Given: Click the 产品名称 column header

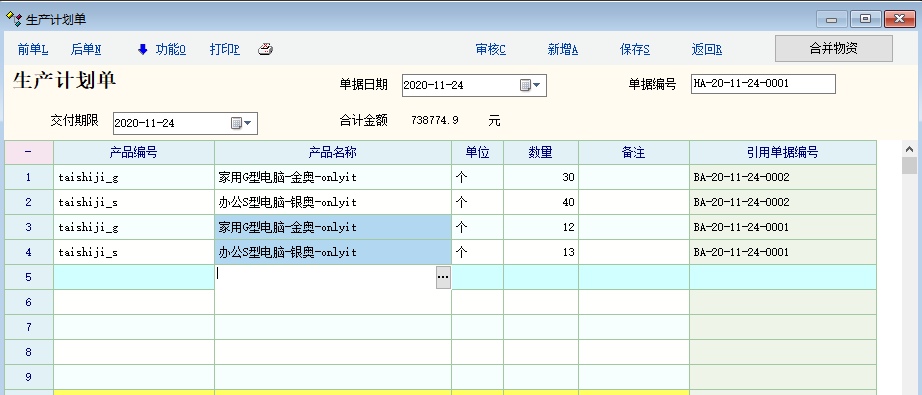Looking at the screenshot, I should coord(333,153).
